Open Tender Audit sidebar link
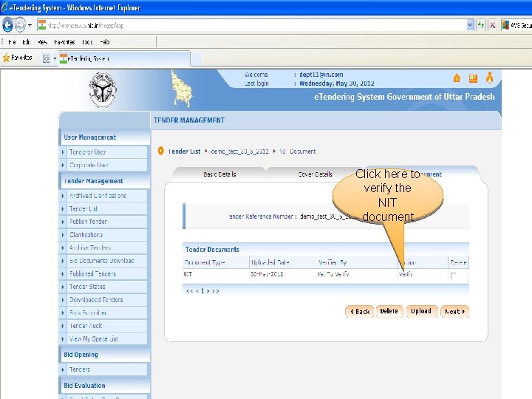This screenshot has height=399, width=532. [86, 326]
